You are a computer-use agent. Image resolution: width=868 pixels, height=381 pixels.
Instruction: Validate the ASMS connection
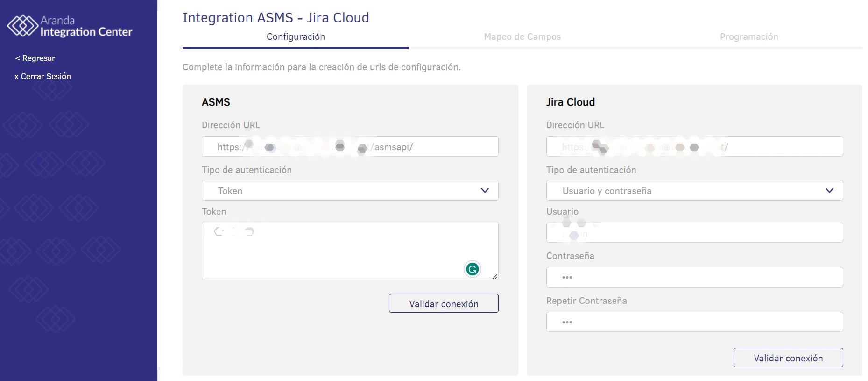tap(444, 303)
